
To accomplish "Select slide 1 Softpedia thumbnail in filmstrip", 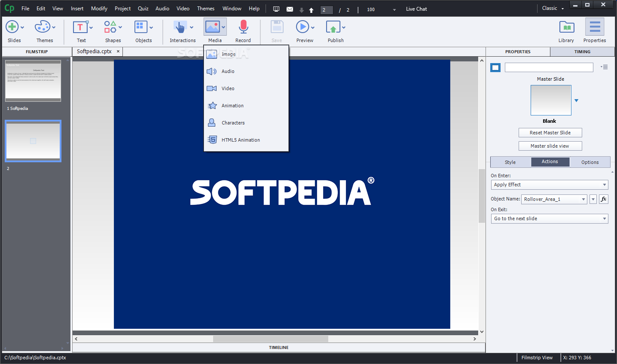I will pyautogui.click(x=33, y=81).
